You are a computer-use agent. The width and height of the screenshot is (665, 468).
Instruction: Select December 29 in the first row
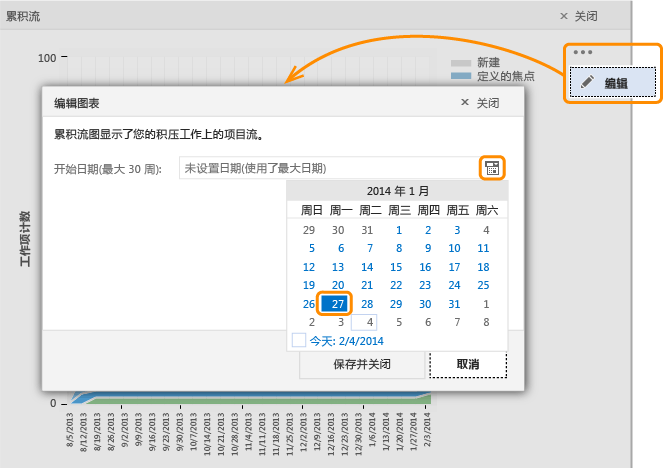309,230
